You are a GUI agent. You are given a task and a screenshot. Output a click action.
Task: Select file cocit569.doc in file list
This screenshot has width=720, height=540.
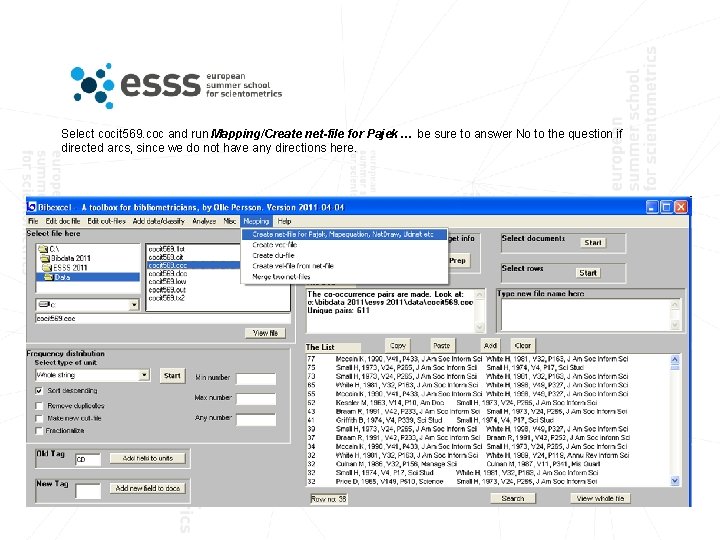click(168, 273)
